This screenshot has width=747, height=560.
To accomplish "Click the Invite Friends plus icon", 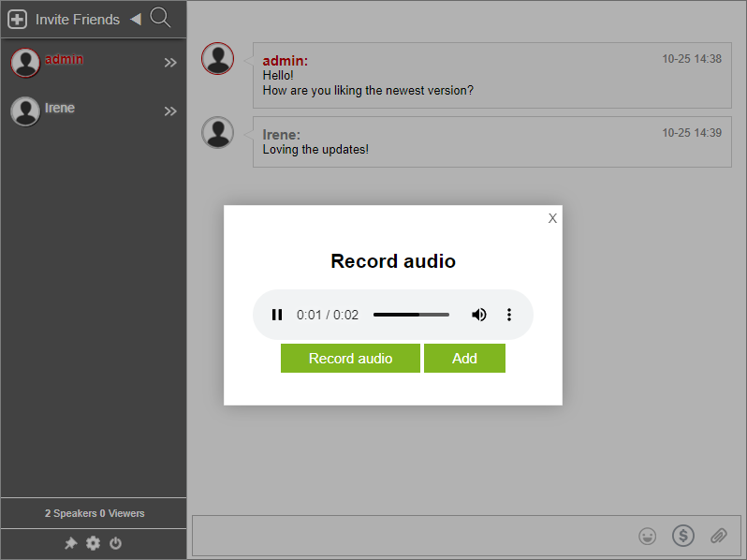I will tap(17, 20).
